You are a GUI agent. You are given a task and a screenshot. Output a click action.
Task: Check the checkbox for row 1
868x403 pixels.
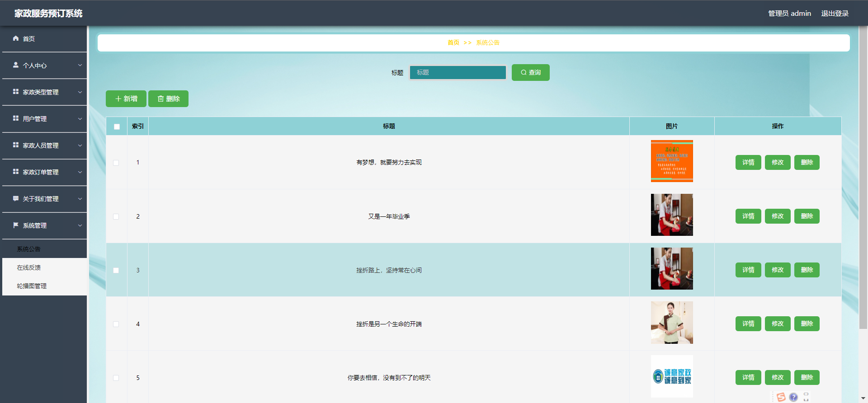[x=116, y=163]
